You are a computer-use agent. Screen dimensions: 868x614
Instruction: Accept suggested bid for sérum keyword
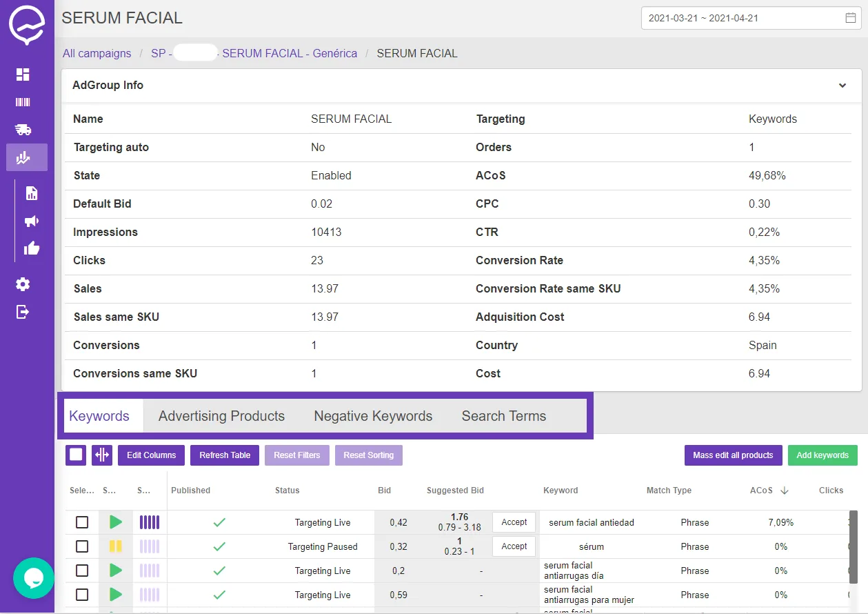tap(514, 546)
